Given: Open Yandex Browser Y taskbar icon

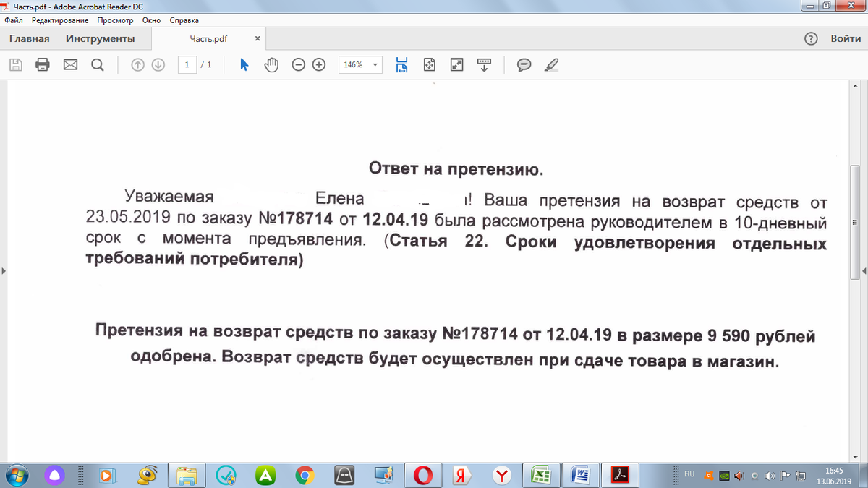Looking at the screenshot, I should (x=501, y=475).
